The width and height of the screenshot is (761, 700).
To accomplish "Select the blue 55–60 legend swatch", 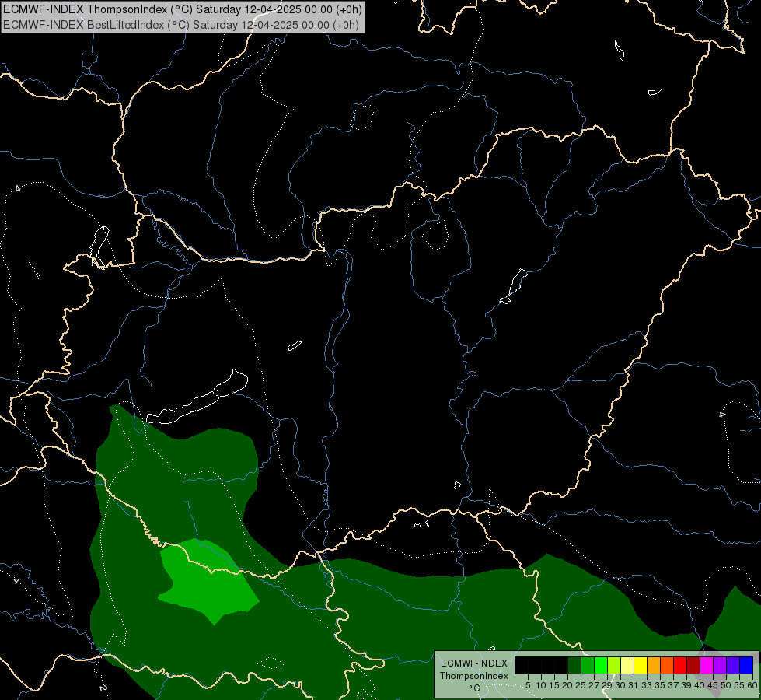I will coord(746,665).
